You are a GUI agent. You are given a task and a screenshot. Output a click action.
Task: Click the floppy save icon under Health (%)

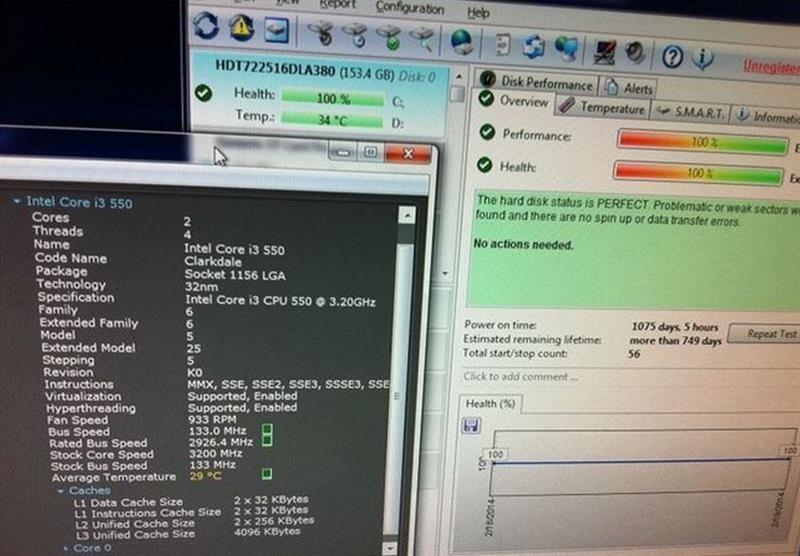(x=471, y=425)
